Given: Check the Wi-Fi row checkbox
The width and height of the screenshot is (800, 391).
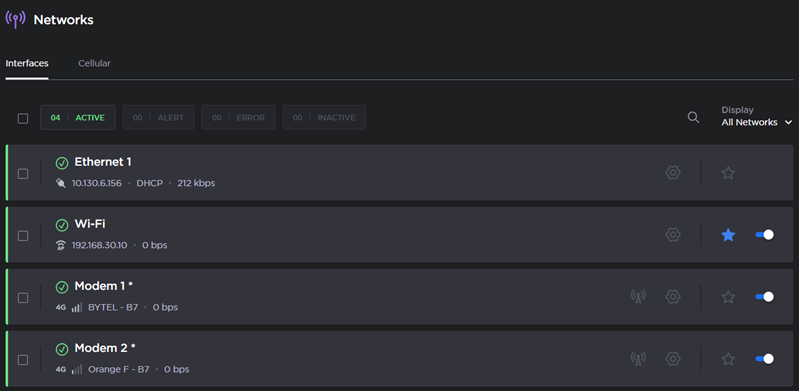Looking at the screenshot, I should (23, 236).
